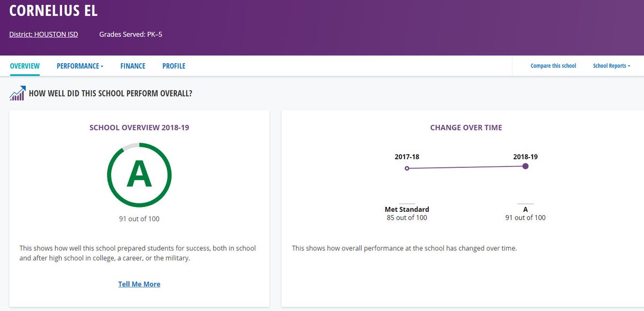Click the CORNELIUS EL school heading
This screenshot has width=644, height=311.
click(x=54, y=10)
